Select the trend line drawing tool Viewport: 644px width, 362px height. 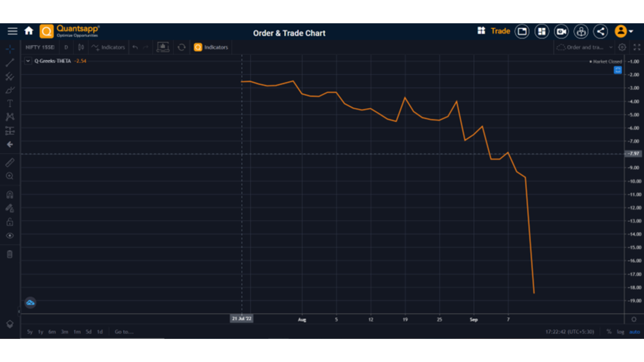pos(10,62)
